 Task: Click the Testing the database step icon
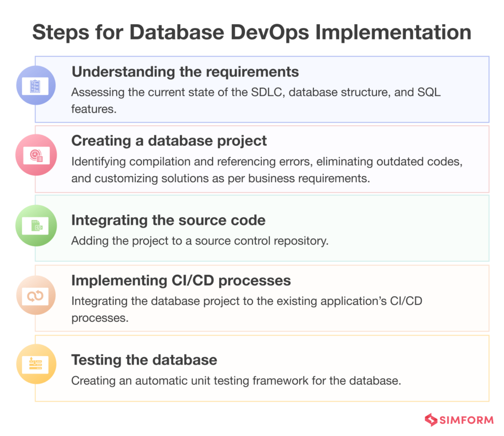pyautogui.click(x=36, y=365)
